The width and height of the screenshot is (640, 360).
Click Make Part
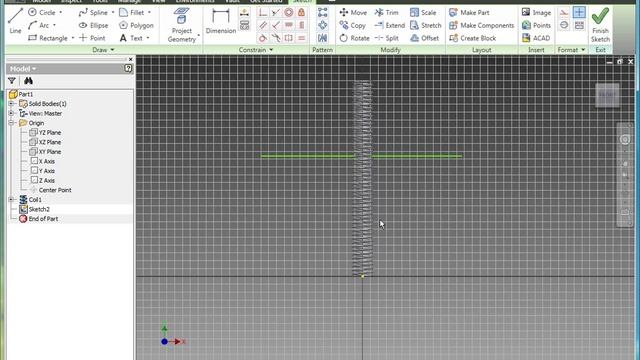pos(469,13)
